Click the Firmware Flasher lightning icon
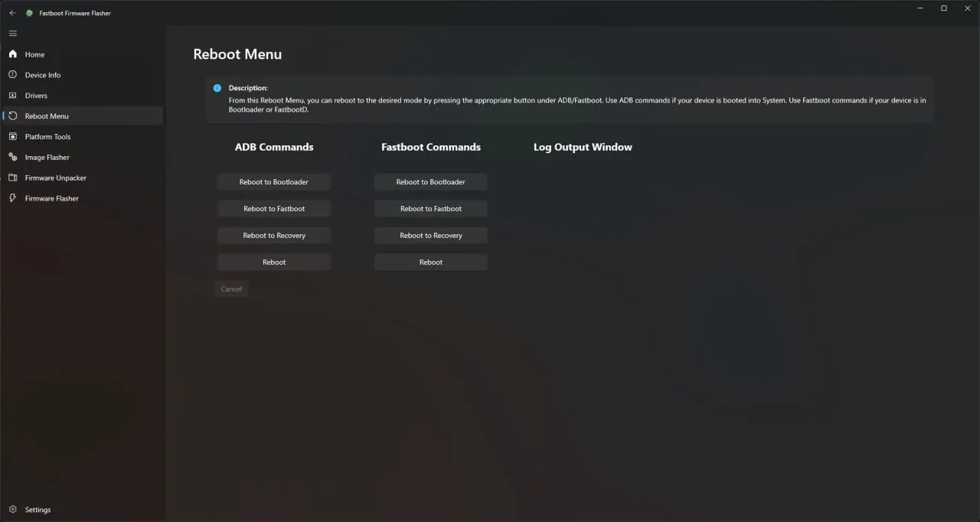This screenshot has width=980, height=522. (x=12, y=198)
